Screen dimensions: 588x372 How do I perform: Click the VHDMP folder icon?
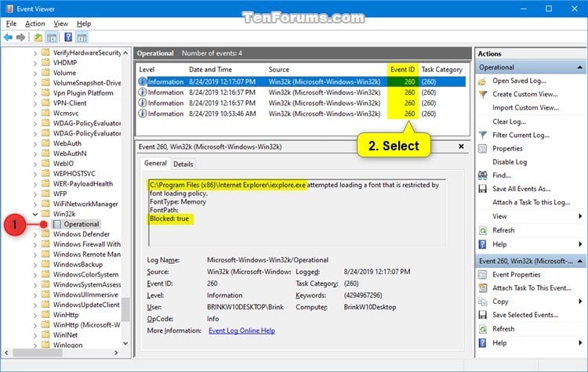coord(45,63)
